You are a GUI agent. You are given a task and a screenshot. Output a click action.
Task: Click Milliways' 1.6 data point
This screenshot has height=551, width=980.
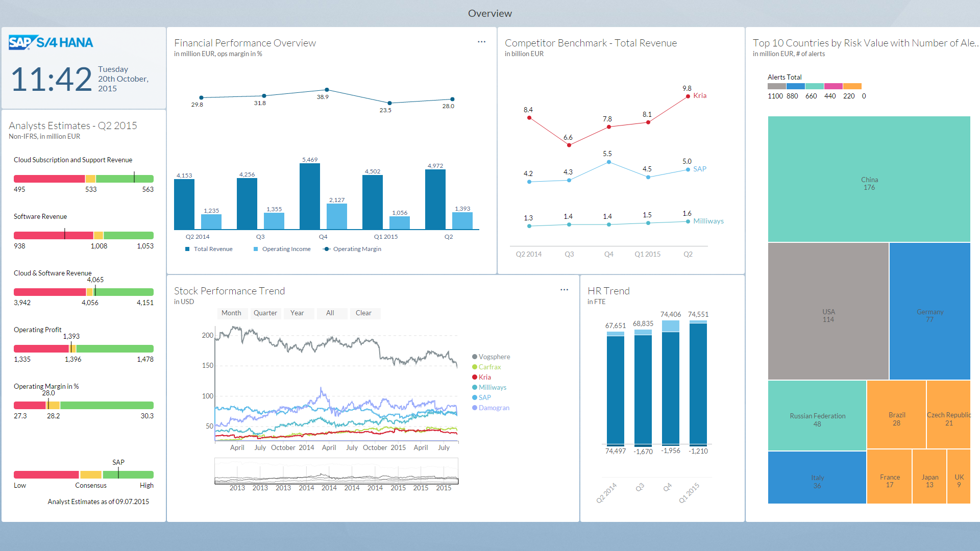tap(688, 221)
